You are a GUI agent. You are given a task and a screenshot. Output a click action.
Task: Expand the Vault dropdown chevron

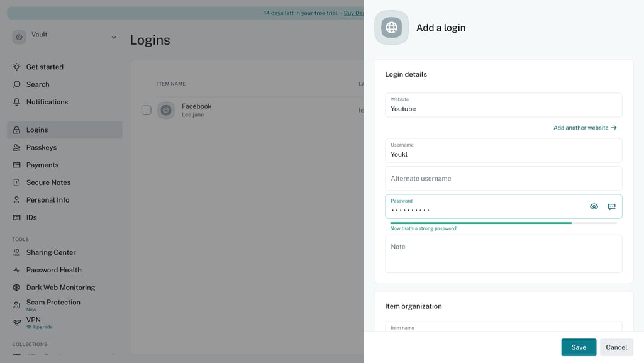(114, 37)
